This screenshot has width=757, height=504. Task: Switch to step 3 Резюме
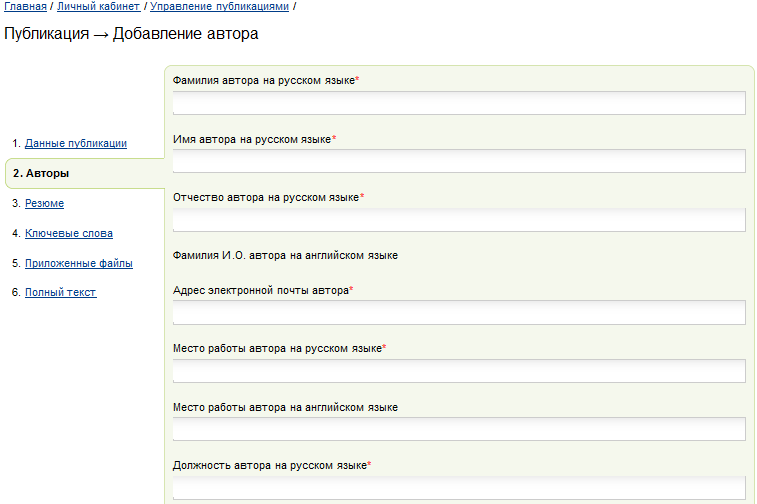point(44,203)
